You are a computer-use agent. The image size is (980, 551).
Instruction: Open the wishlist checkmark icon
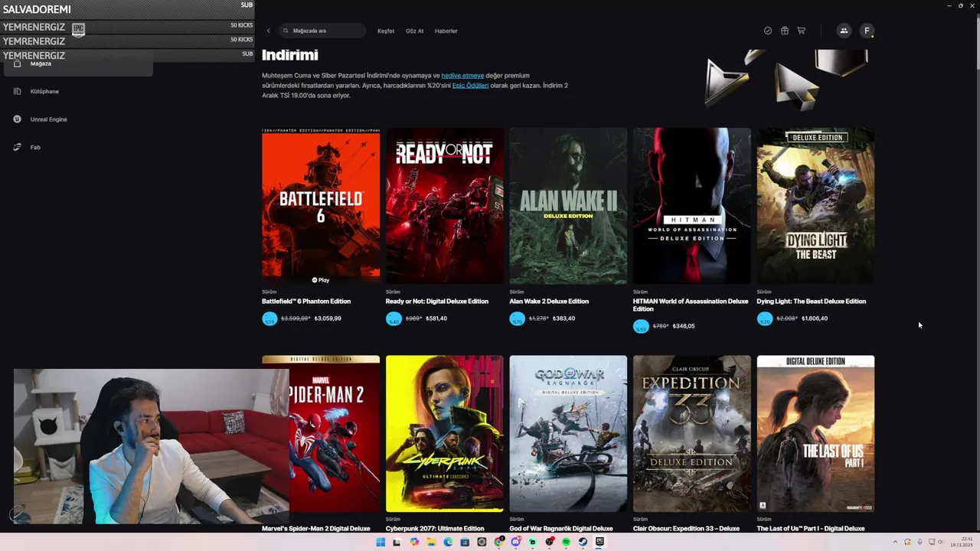coord(768,31)
